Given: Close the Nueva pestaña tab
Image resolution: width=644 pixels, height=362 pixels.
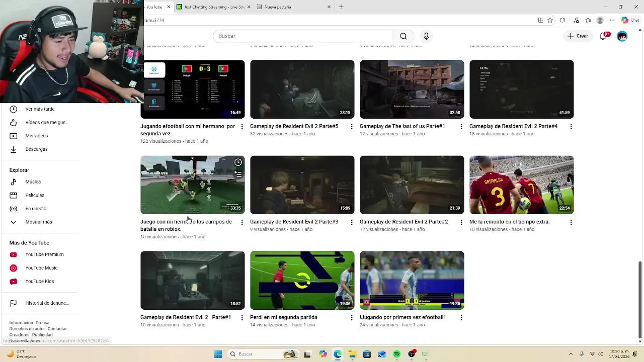Looking at the screenshot, I should click(329, 7).
